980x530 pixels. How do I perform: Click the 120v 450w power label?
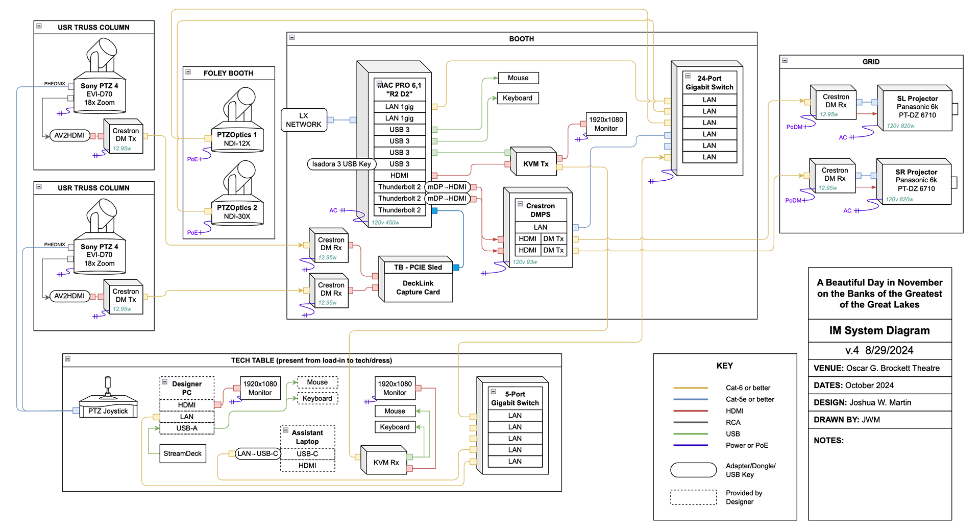pos(385,223)
